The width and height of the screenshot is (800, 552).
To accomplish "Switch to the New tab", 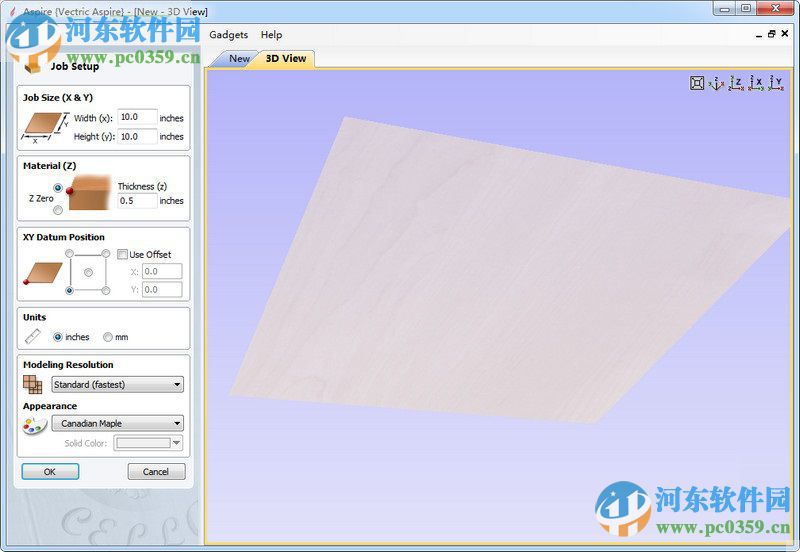I will point(239,59).
